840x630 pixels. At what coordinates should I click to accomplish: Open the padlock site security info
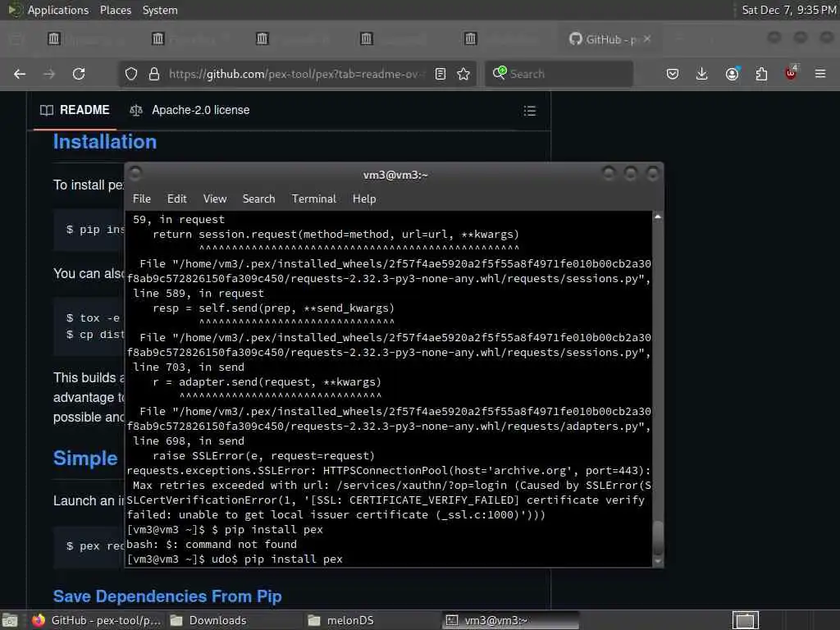point(154,74)
